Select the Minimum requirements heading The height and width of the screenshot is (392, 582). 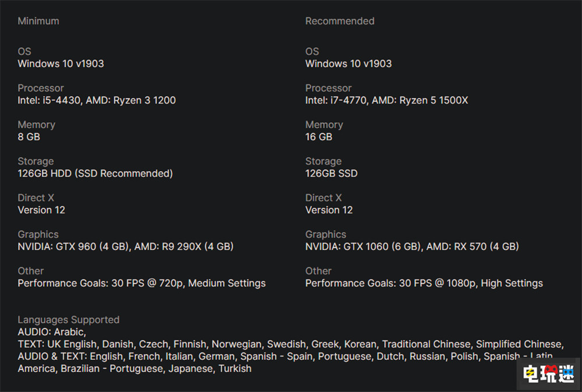click(38, 21)
